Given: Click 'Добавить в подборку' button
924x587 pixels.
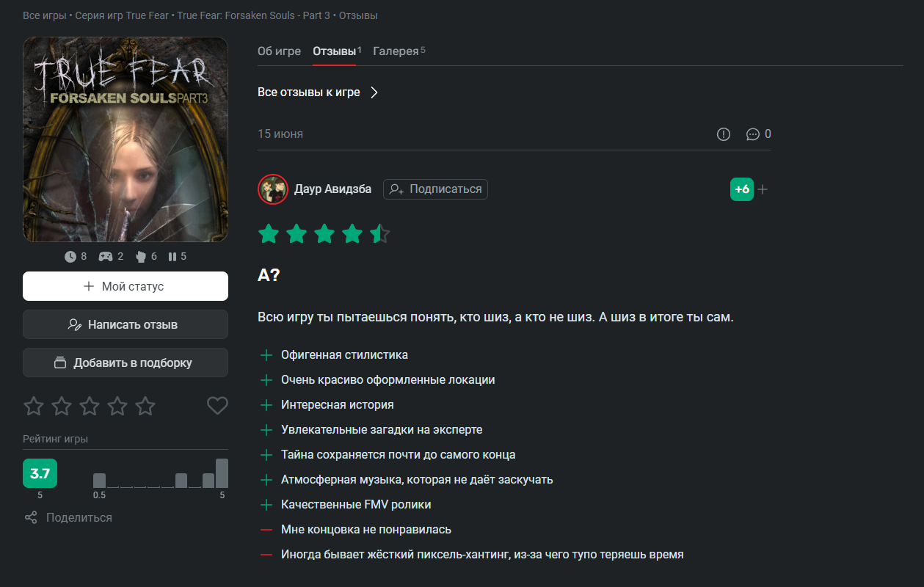Looking at the screenshot, I should click(x=125, y=362).
